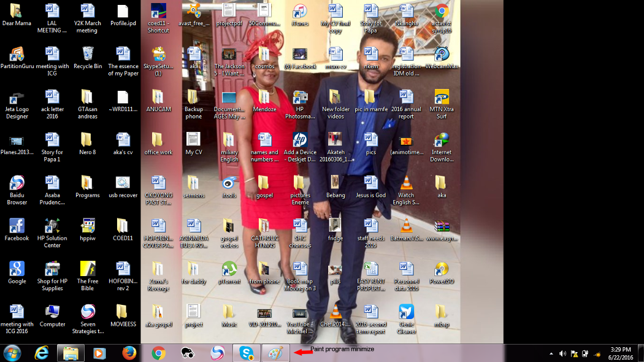This screenshot has height=362, width=644.
Task: Select the fridge image thumbnail
Action: (x=335, y=229)
